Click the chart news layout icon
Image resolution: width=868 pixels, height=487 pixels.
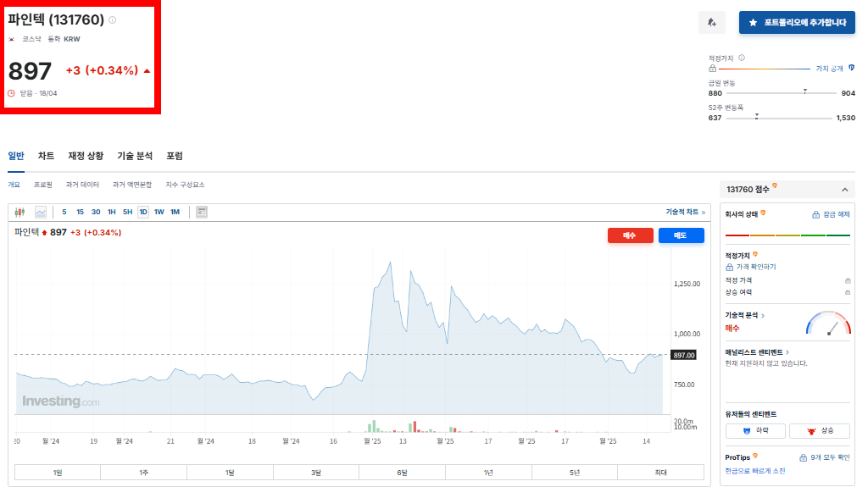coord(202,212)
